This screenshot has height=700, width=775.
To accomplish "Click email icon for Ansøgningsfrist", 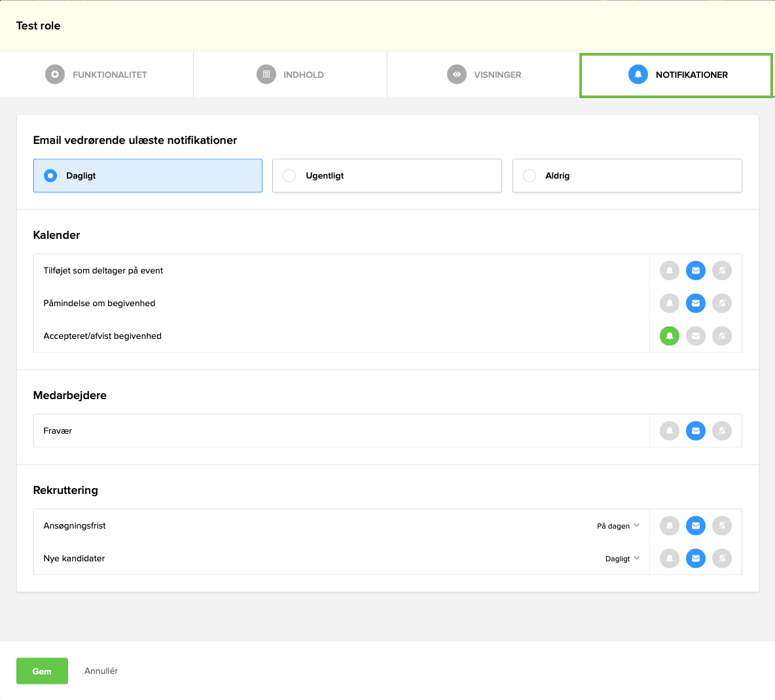I will 695,526.
